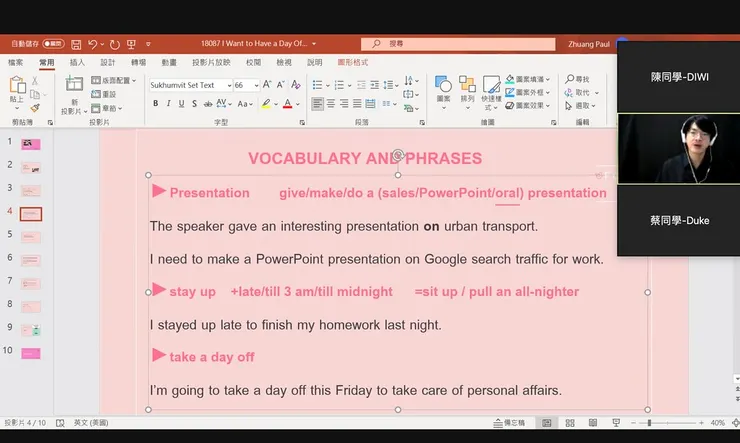Apply the yellow text highlight color
Screen dimensions: 740x443
pyautogui.click(x=266, y=103)
